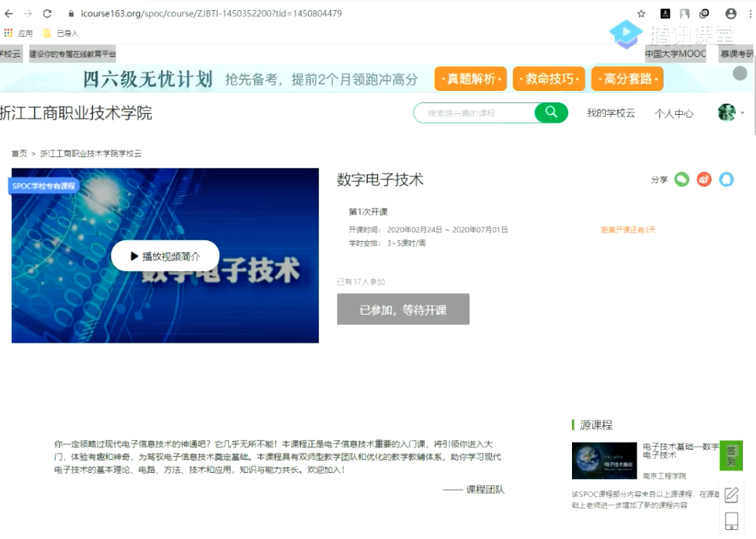The height and width of the screenshot is (539, 756).
Task: Open the Chrome profile account icon
Action: coord(731,14)
